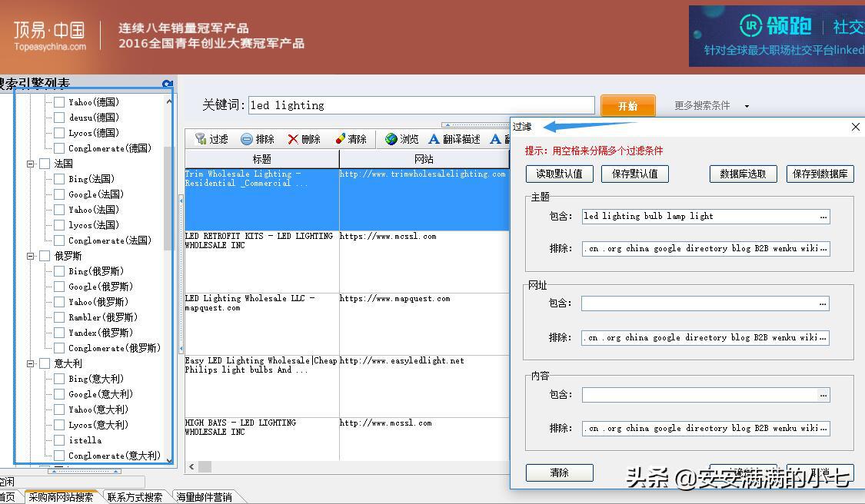The height and width of the screenshot is (504, 865).
Task: Check the Google(法国) search engine
Action: [x=58, y=194]
